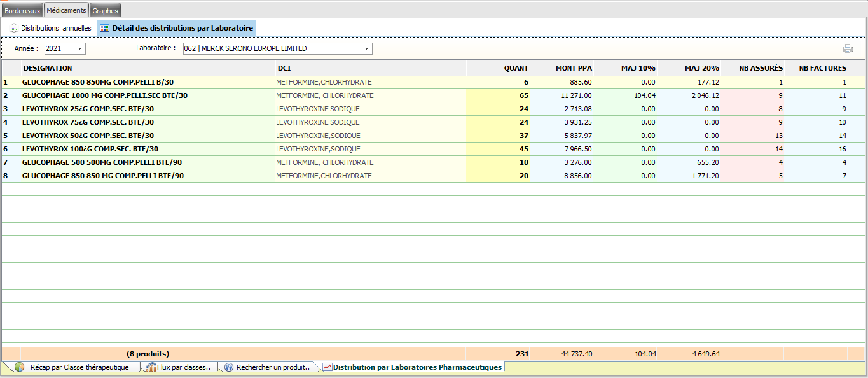Click the table icon of Détail des distributions
The height and width of the screenshot is (378, 868).
(x=105, y=28)
